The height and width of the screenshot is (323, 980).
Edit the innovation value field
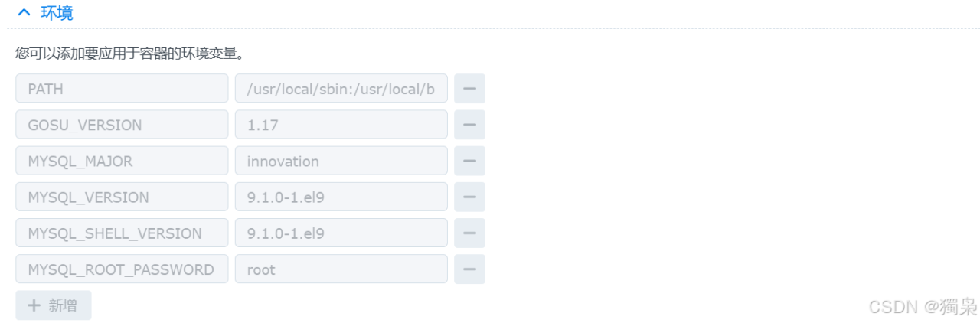(341, 161)
